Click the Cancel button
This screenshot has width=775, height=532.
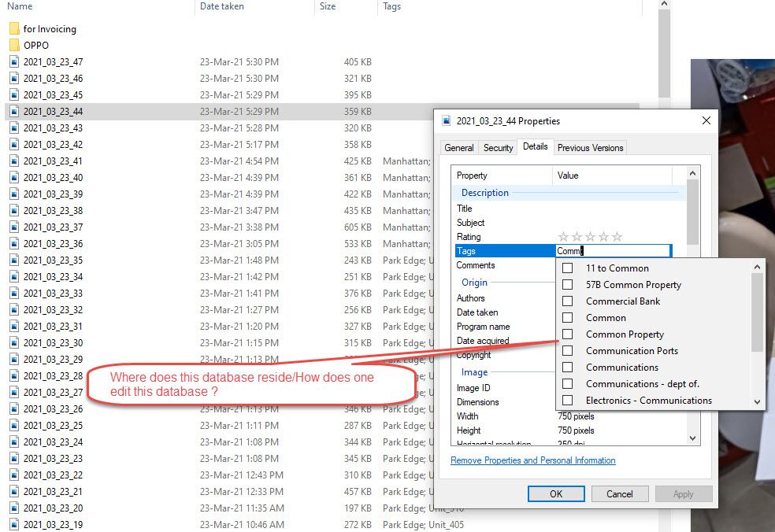[620, 493]
